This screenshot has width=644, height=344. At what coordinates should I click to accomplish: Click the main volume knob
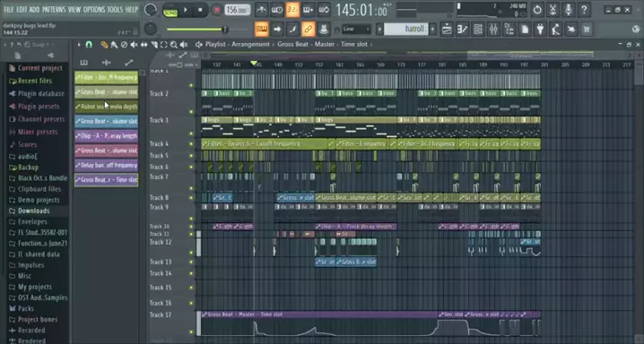click(x=151, y=10)
